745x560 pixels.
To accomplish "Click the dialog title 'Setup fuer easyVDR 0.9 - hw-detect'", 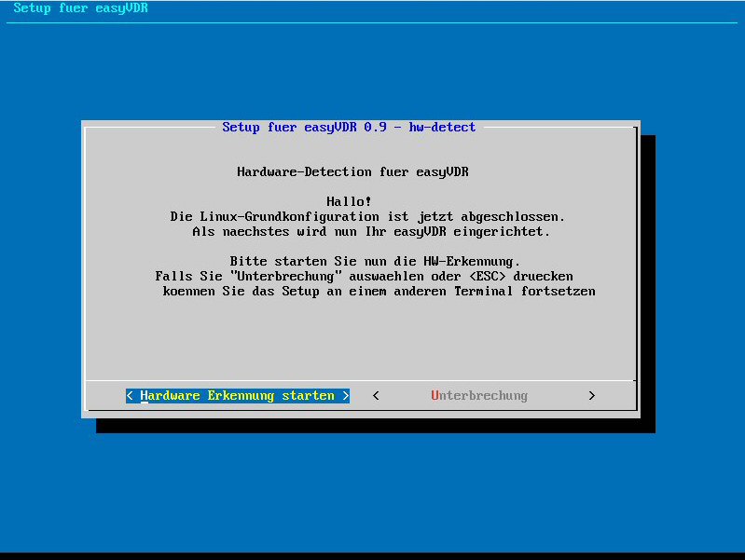I will coord(349,127).
